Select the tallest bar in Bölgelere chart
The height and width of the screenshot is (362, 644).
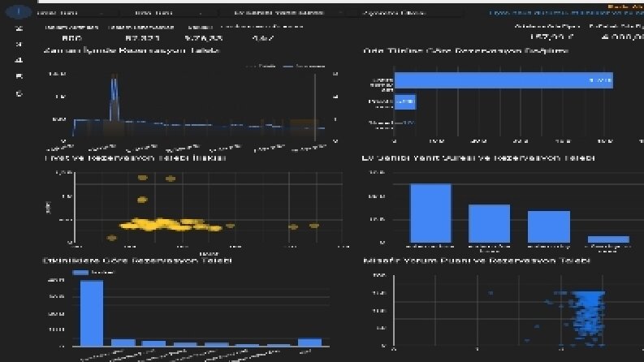92,313
